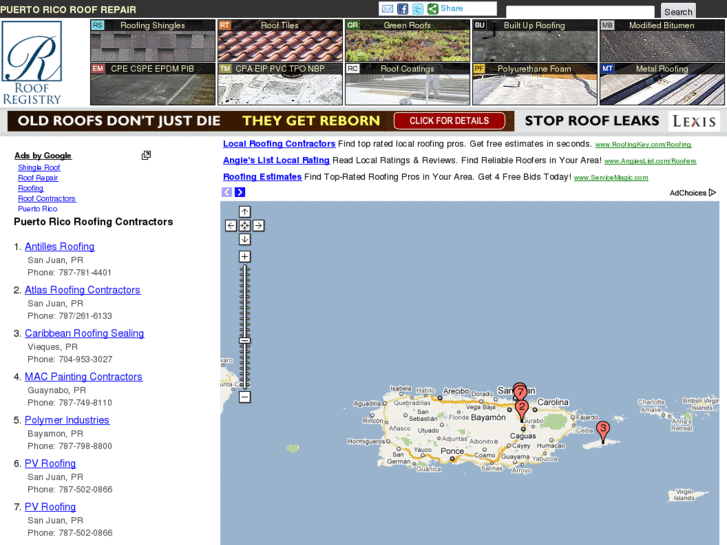Go to previous ads arrow
Screen dimensions: 727x545
tap(227, 192)
